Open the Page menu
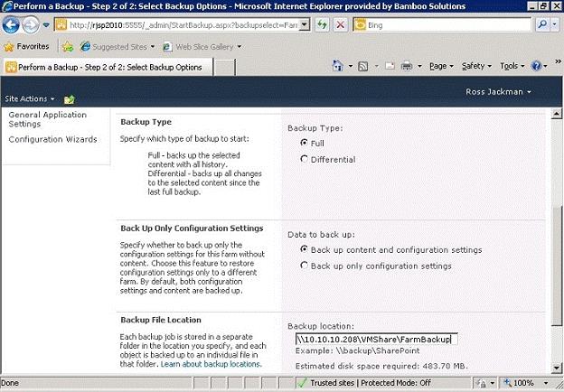The width and height of the screenshot is (564, 392). tap(441, 66)
